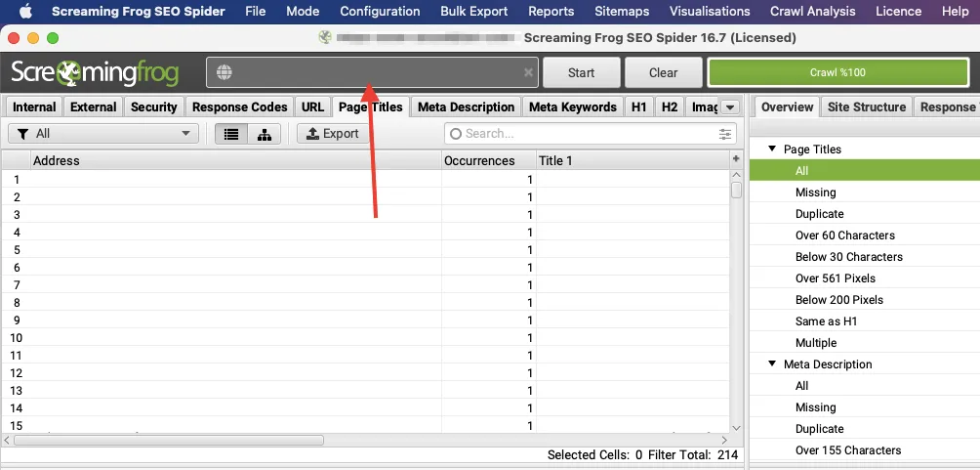Screen dimensions: 980x470
Task: Open search filter options icon
Action: tap(725, 134)
